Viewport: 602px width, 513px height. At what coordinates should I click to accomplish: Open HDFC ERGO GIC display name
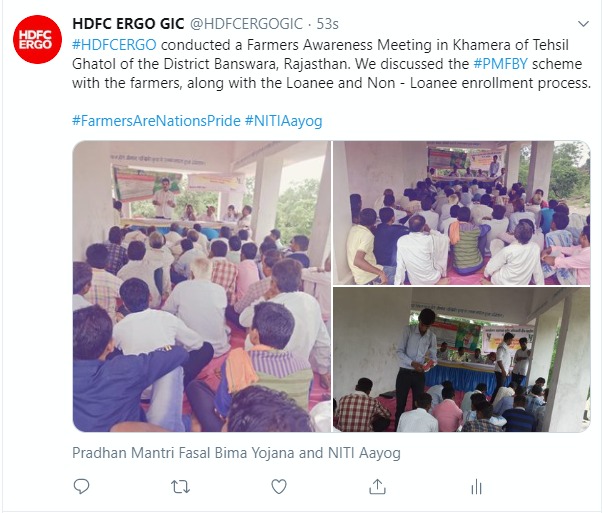click(x=128, y=24)
